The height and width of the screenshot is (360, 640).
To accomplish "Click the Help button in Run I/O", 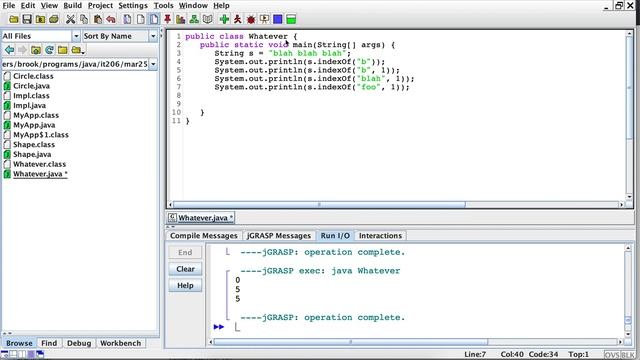I will point(185,285).
